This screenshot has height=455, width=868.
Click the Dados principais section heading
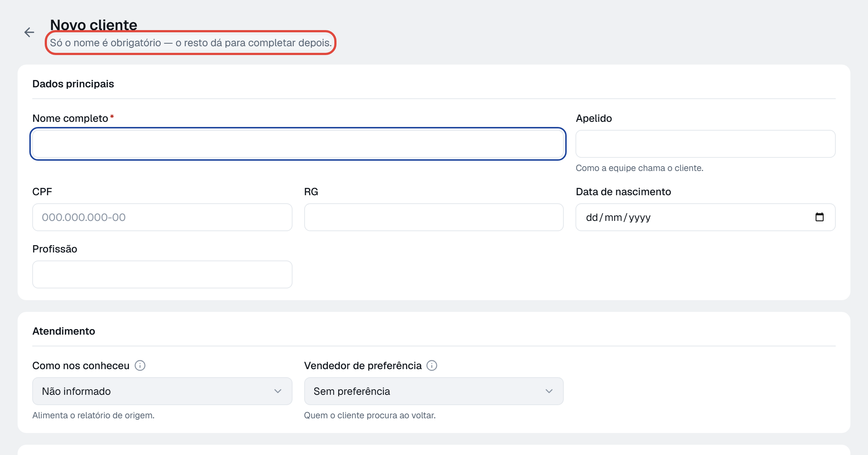coord(73,84)
